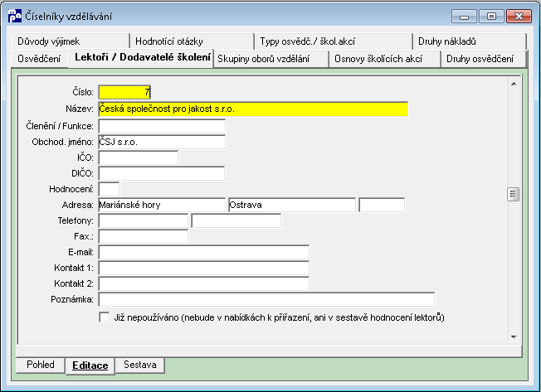Click the Obchod. jméno field ČSJ s.r.o.
The height and width of the screenshot is (392, 541).
pyautogui.click(x=162, y=142)
